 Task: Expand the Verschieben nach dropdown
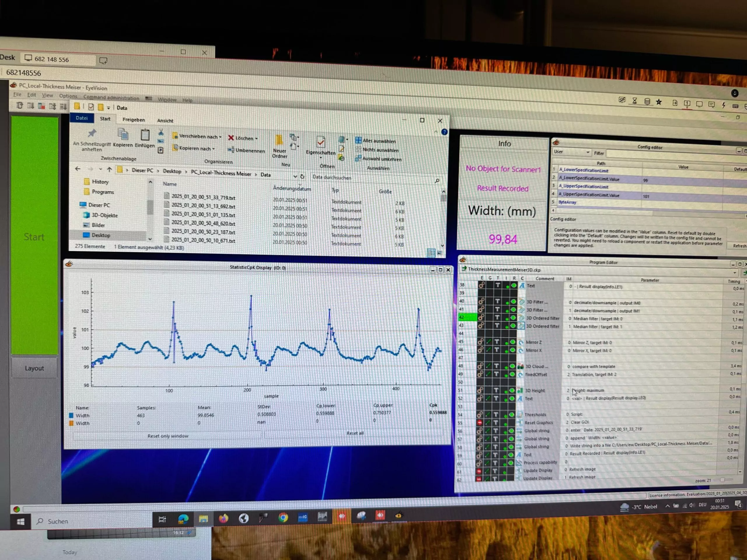click(x=221, y=137)
